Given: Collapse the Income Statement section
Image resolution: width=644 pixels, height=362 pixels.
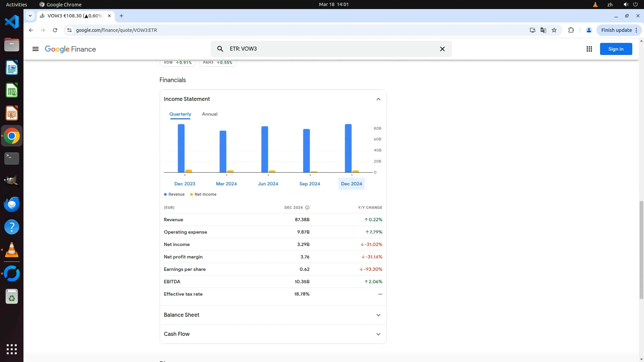Looking at the screenshot, I should (x=378, y=99).
